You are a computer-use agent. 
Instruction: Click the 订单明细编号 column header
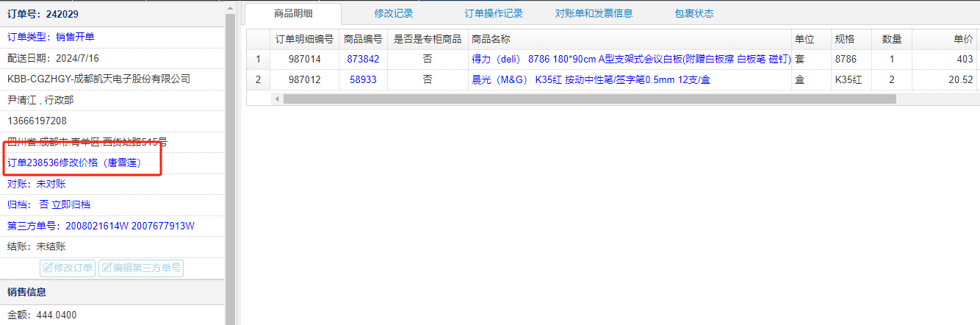click(x=304, y=39)
